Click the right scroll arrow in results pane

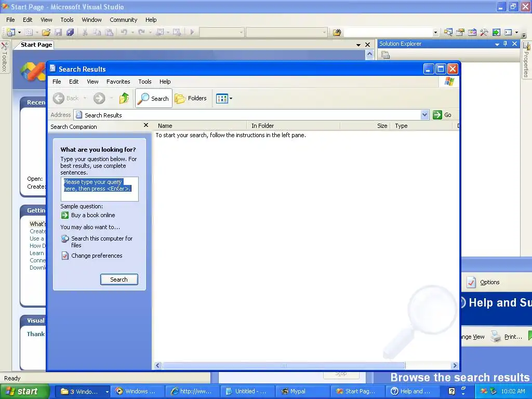pos(455,365)
